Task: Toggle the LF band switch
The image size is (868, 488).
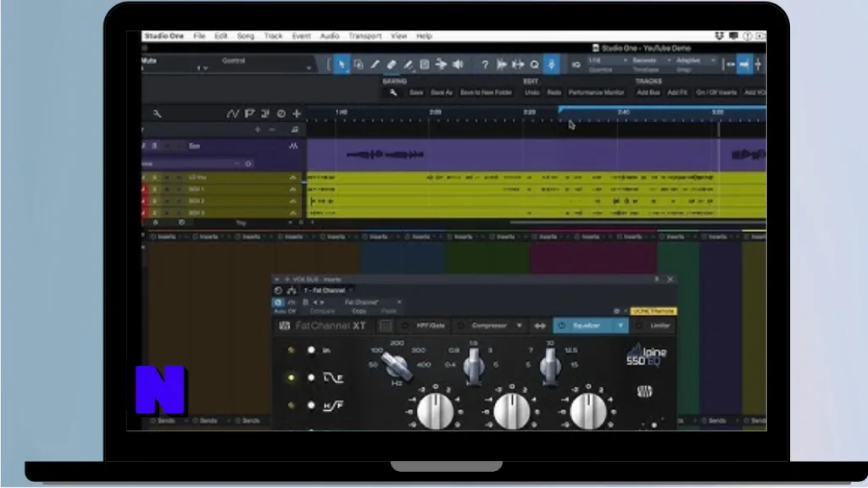Action: click(x=311, y=378)
